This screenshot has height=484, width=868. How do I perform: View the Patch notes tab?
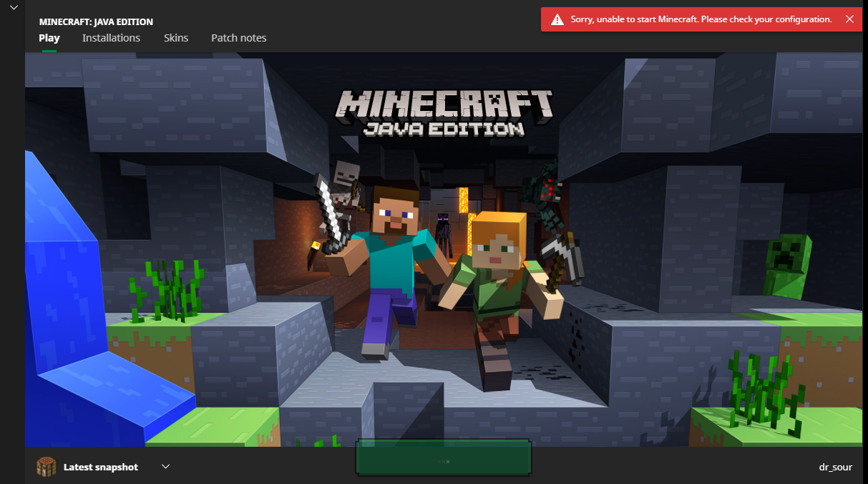[239, 38]
